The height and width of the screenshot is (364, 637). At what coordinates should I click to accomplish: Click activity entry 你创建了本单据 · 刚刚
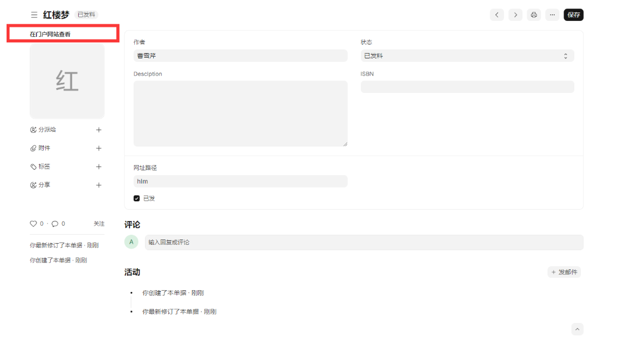(173, 293)
